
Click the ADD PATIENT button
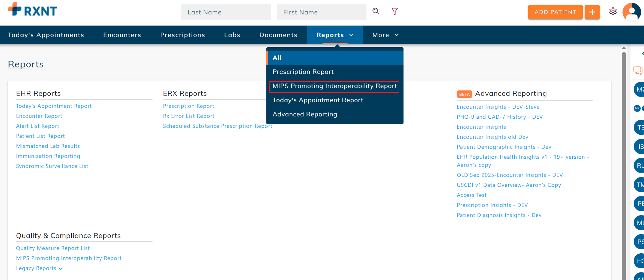[555, 12]
